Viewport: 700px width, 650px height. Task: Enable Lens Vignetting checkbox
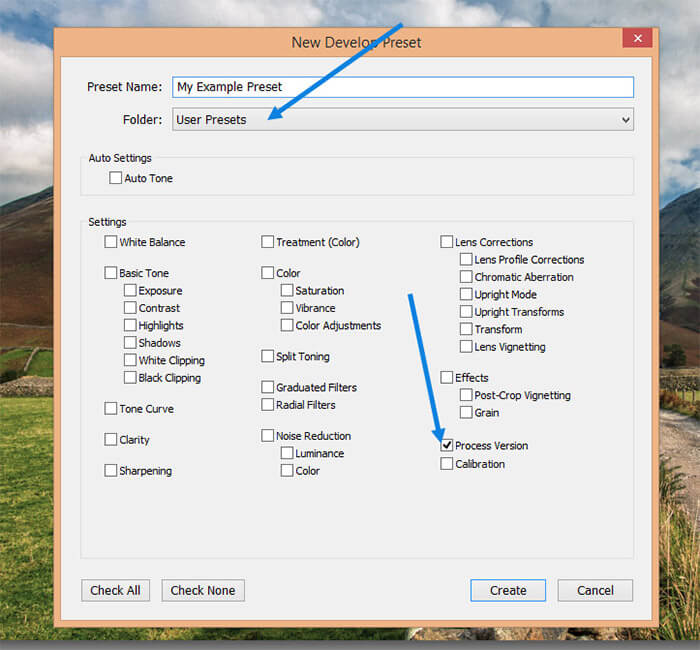[x=466, y=346]
